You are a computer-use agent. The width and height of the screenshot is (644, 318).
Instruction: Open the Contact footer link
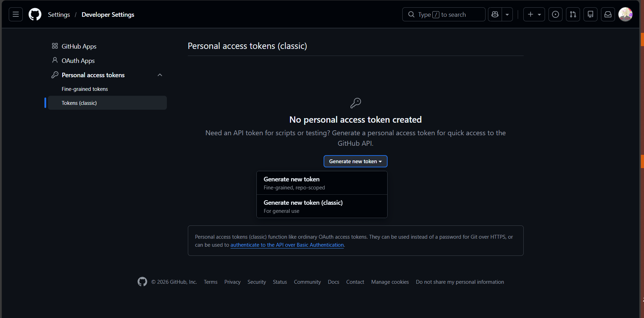[355, 282]
